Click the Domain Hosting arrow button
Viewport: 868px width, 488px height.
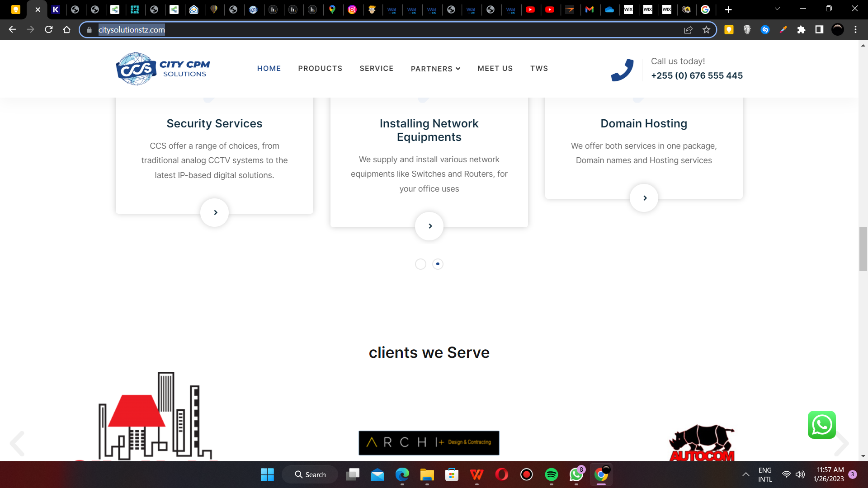pos(644,198)
